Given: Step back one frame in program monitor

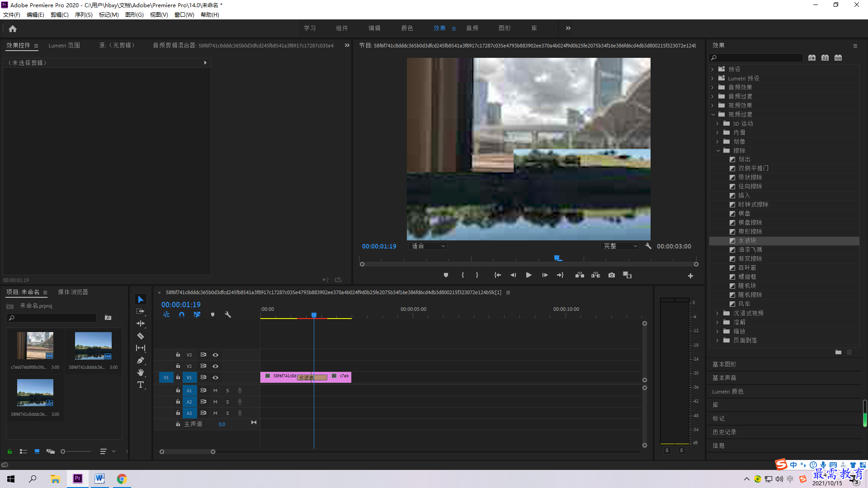Looking at the screenshot, I should point(513,275).
